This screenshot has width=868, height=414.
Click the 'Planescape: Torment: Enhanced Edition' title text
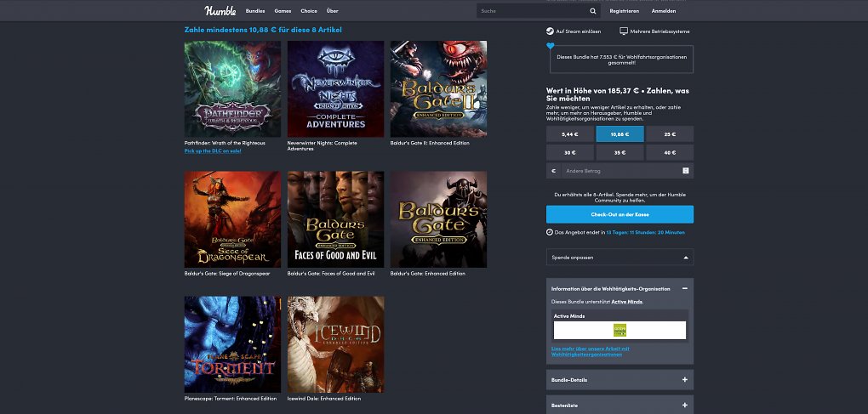pos(231,399)
